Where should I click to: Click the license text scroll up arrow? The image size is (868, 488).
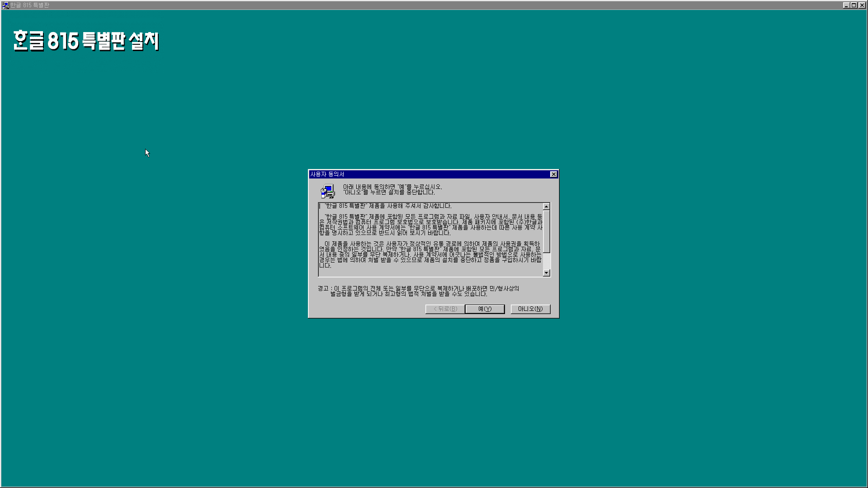(546, 206)
